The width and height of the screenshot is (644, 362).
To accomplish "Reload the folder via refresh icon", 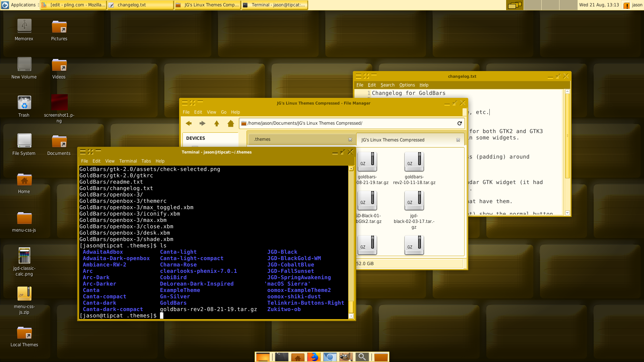I will click(x=460, y=123).
